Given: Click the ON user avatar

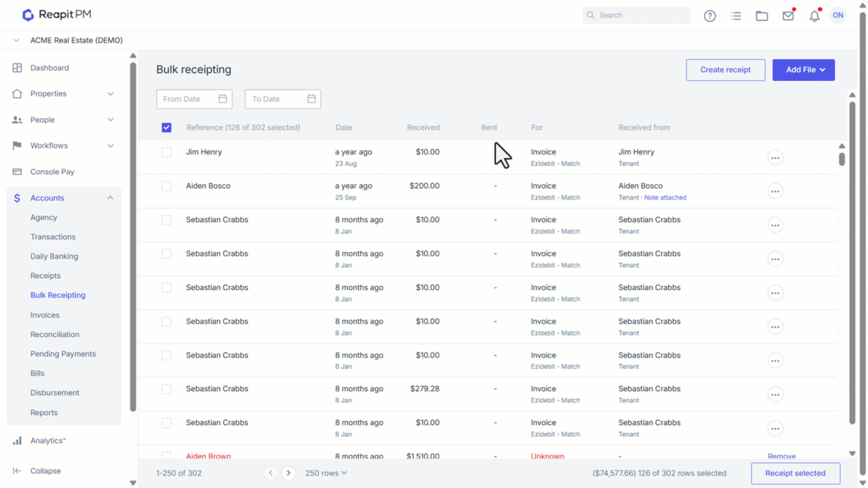Looking at the screenshot, I should 838,15.
